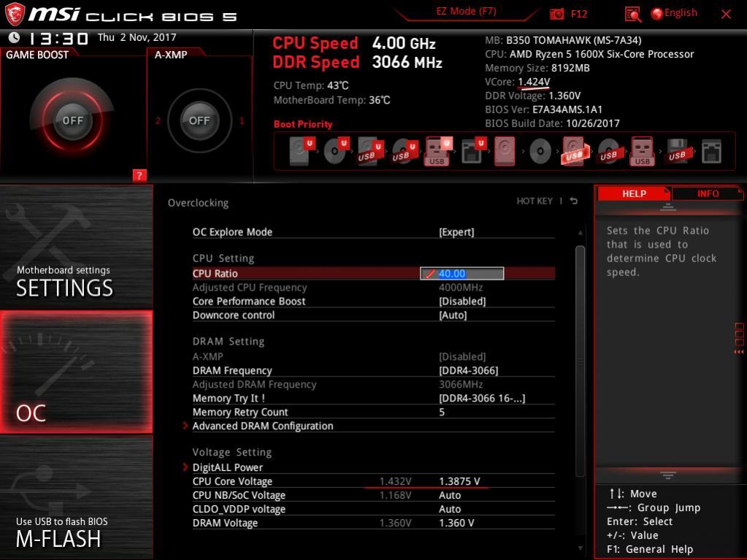Click the BIOS Ver E7A34AMS.1A1 text
Image resolution: width=747 pixels, height=560 pixels.
pos(543,110)
